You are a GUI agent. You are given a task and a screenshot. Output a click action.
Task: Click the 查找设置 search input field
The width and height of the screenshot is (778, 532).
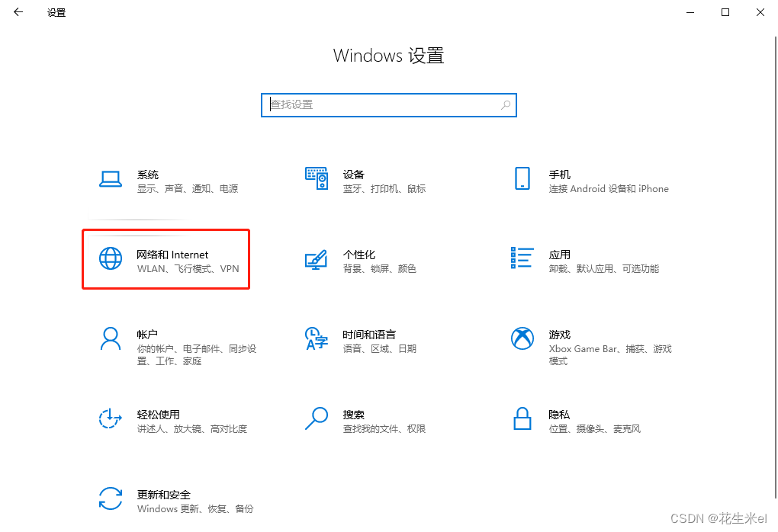click(x=381, y=104)
